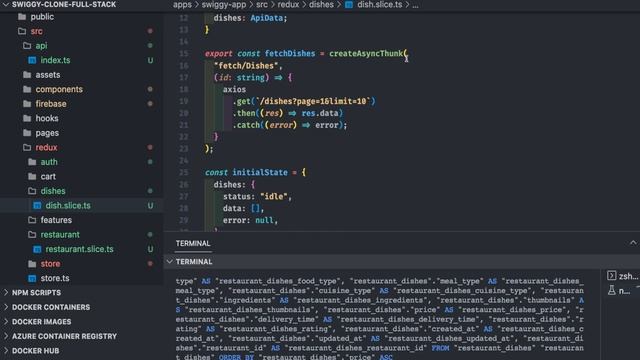Click the TypeScript icon beside restaurant.slice.ts

click(x=37, y=249)
